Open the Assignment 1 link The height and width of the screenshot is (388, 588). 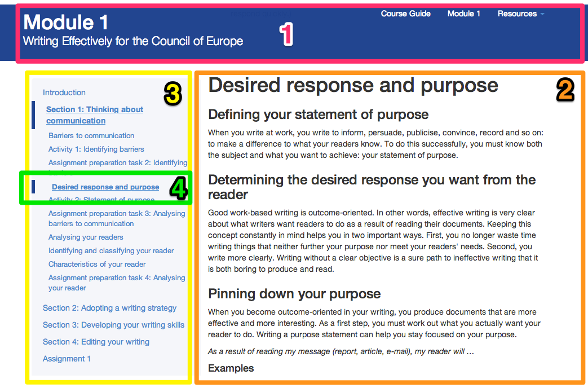[x=67, y=359]
